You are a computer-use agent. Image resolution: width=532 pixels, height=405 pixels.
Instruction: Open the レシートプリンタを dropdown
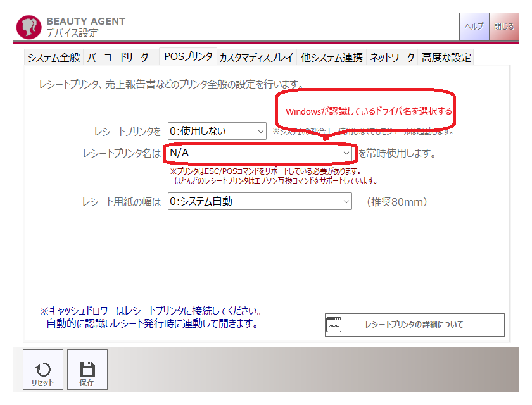[x=215, y=130]
